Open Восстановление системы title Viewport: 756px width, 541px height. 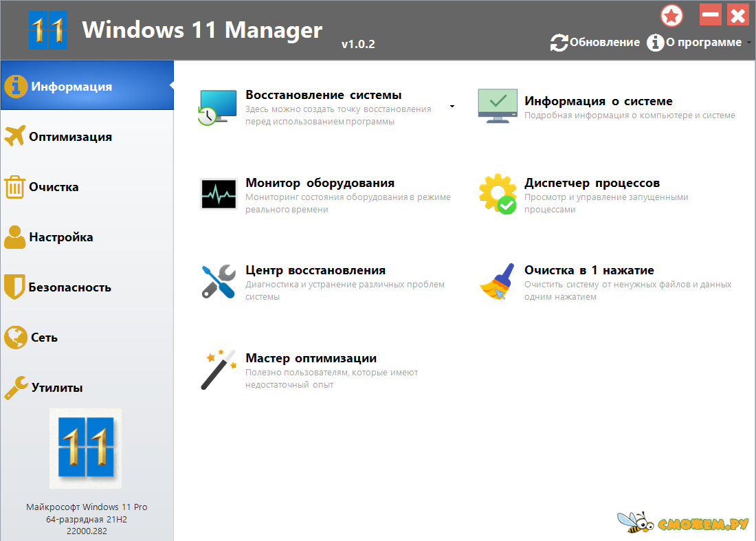pyautogui.click(x=324, y=95)
